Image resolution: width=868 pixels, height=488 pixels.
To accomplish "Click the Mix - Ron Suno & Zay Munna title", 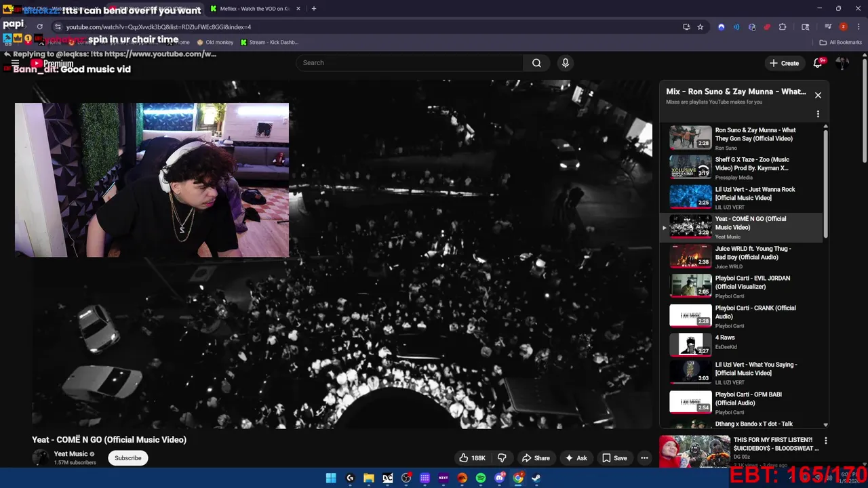I will (736, 91).
